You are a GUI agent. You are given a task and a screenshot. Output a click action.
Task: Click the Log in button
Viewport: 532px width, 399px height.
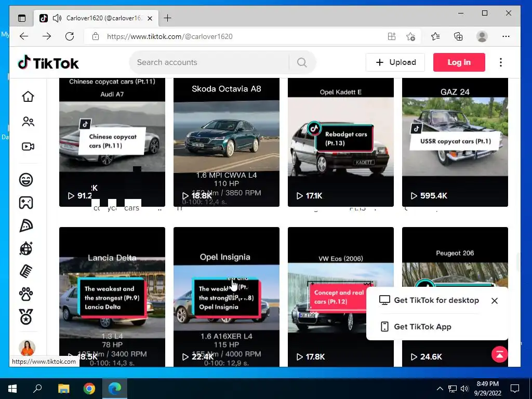459,62
